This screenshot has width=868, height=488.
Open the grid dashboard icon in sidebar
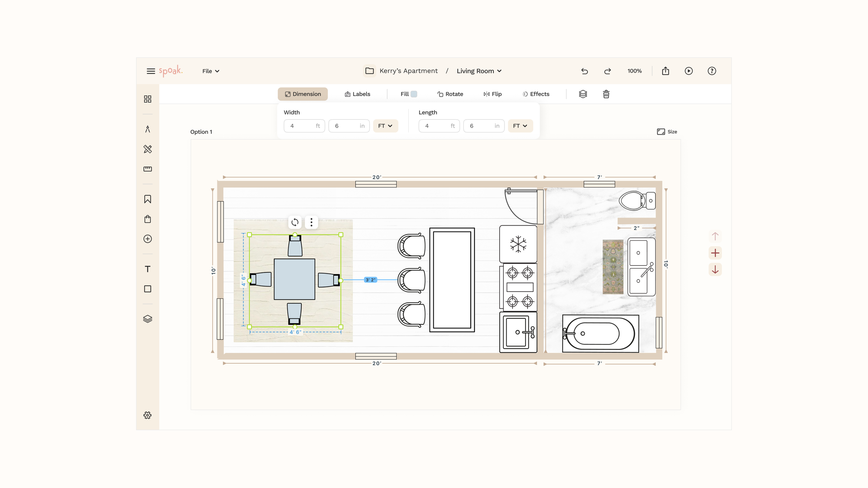[x=148, y=99]
